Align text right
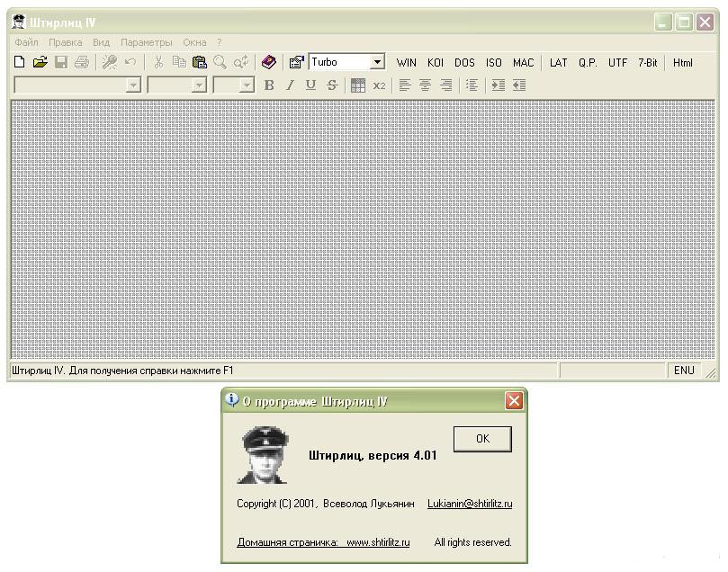 pos(445,85)
